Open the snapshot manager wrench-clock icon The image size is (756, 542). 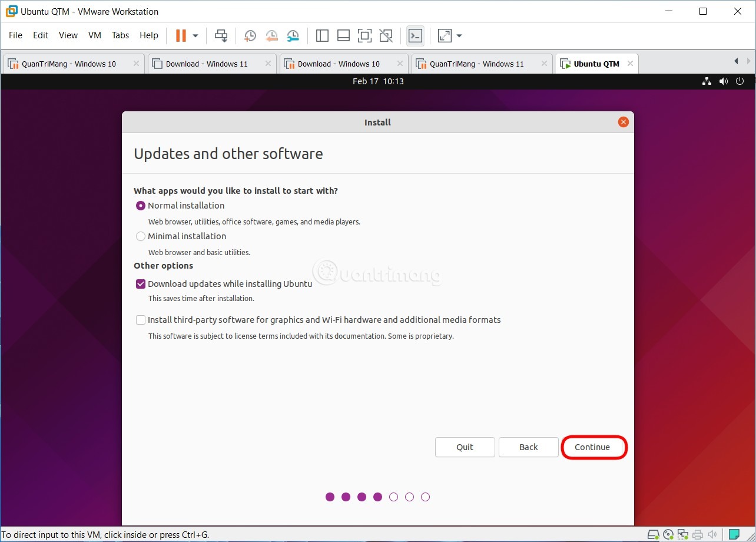point(293,36)
